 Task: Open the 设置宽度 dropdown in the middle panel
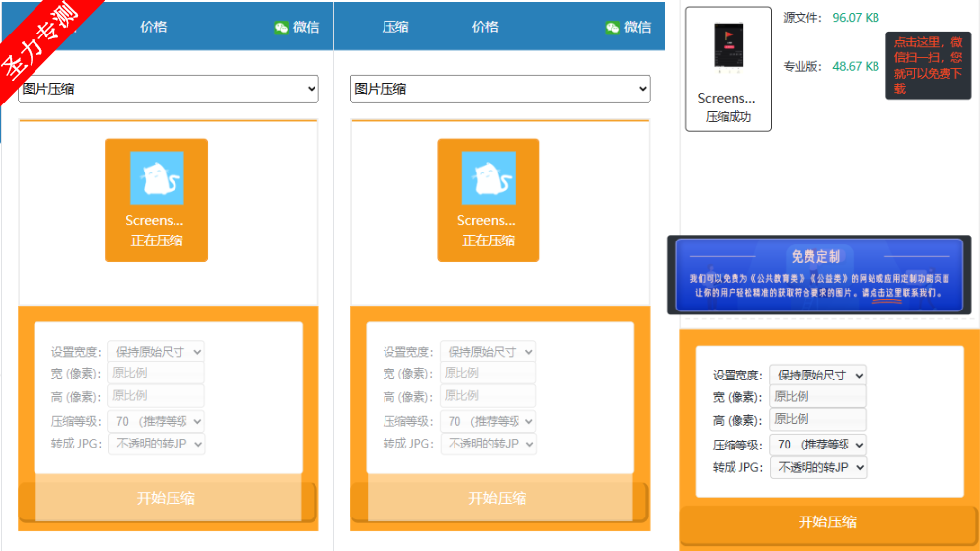(488, 352)
